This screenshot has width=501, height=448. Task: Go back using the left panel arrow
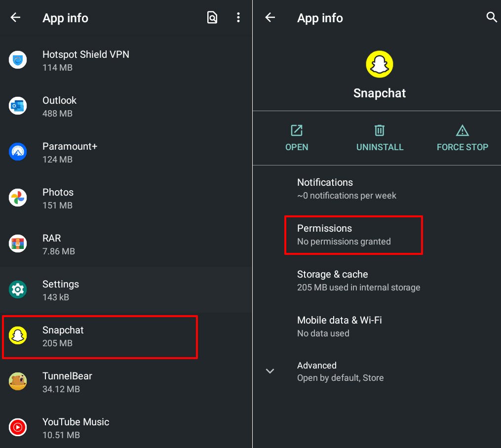[16, 18]
